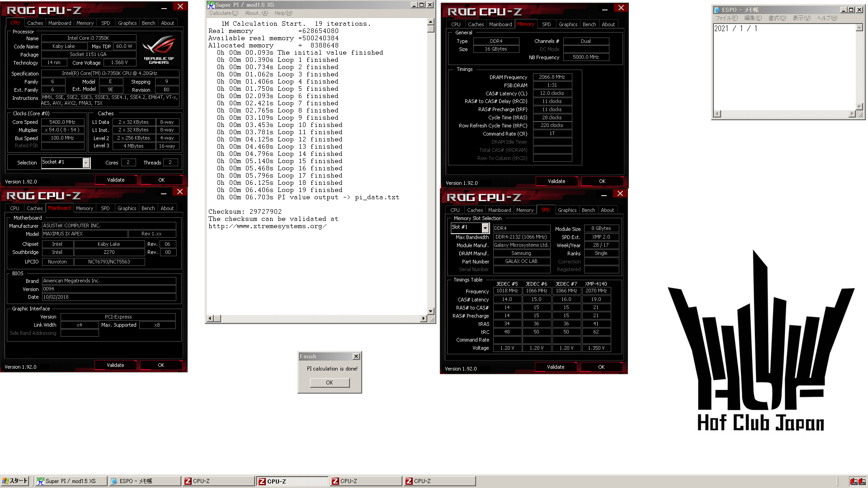
Task: Open the 編集(E) menu in ESPO notepad
Action: 753,18
